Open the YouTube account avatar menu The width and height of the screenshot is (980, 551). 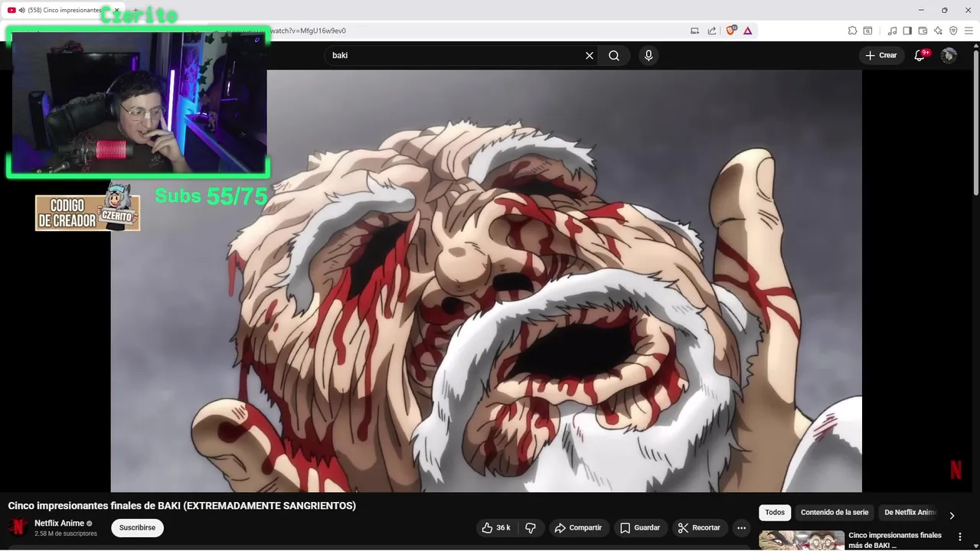pyautogui.click(x=949, y=55)
